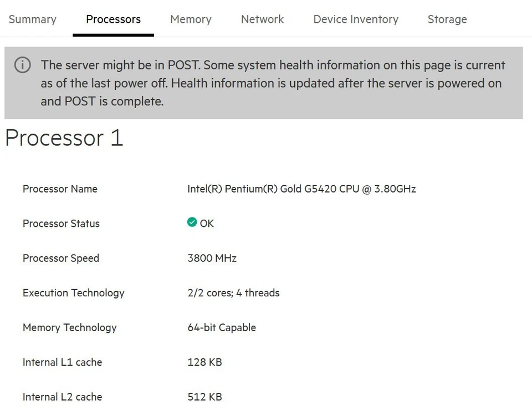The image size is (532, 410).
Task: Select the 2/2 cores; 4 threads value
Action: pos(233,293)
